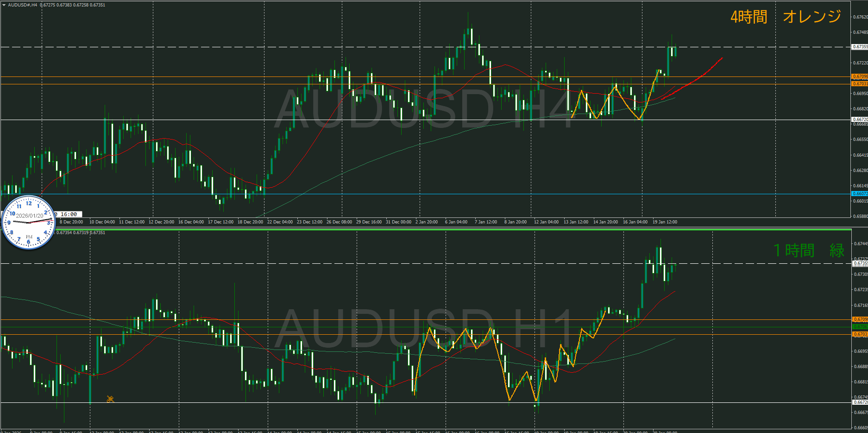Screen dimensions: 868x433
Task: Click the analog clock widget
Action: click(x=29, y=223)
